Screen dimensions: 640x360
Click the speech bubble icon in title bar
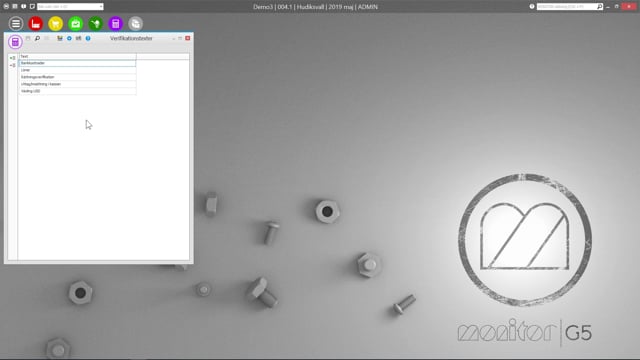(24, 7)
